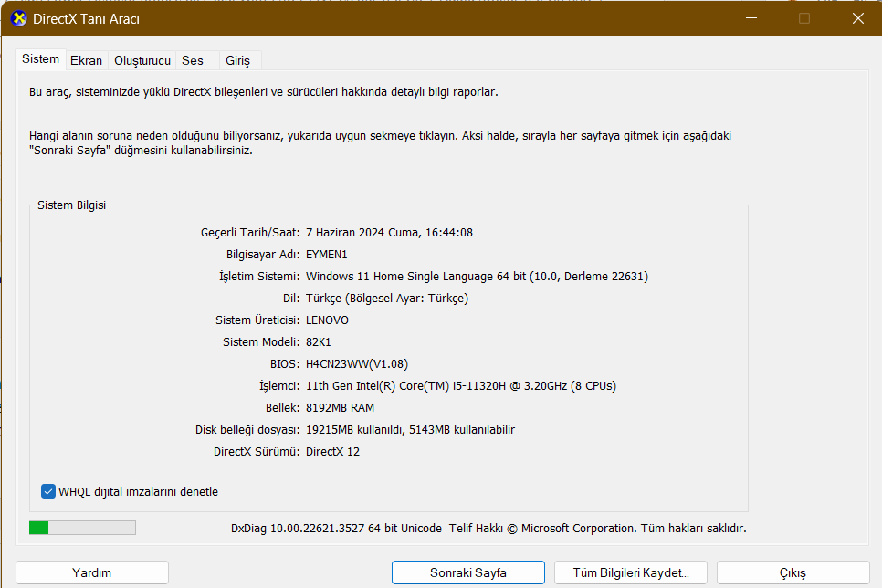The image size is (882, 588).
Task: Click the Bellek label
Action: point(282,408)
